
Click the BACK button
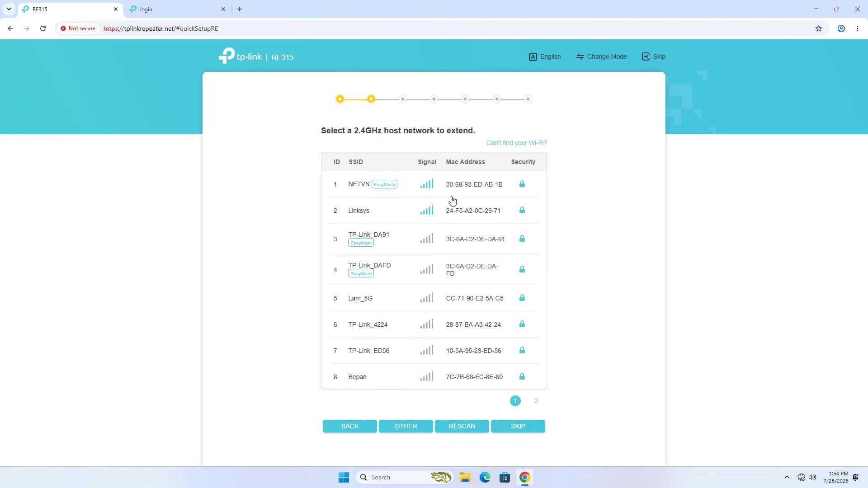pos(350,426)
